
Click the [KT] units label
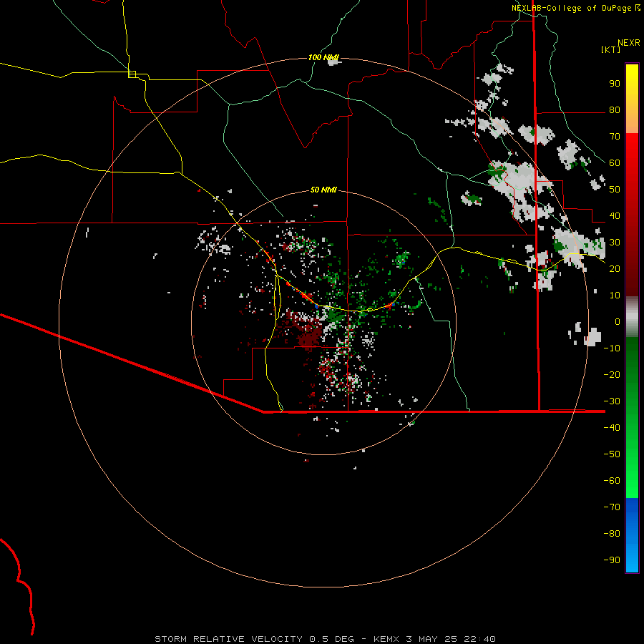point(611,49)
